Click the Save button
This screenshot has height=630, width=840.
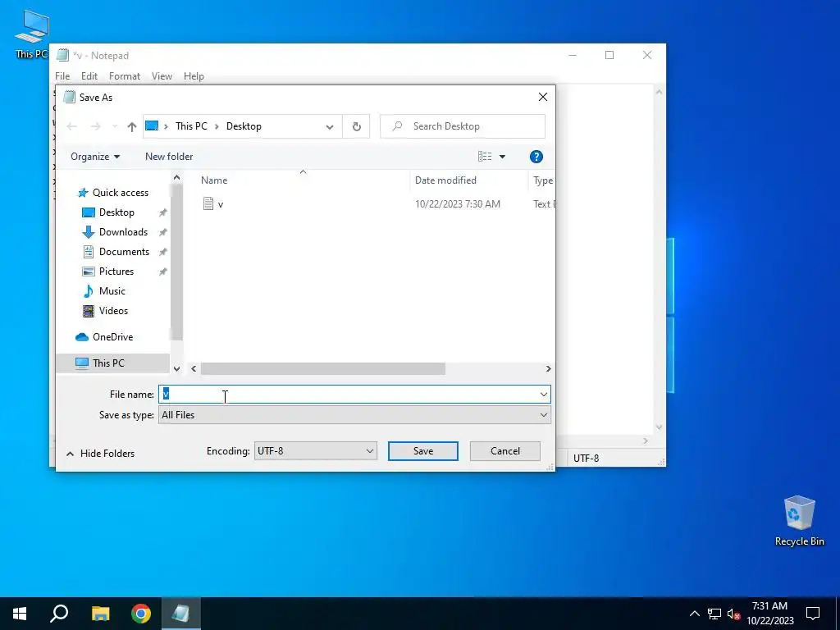[x=422, y=451]
